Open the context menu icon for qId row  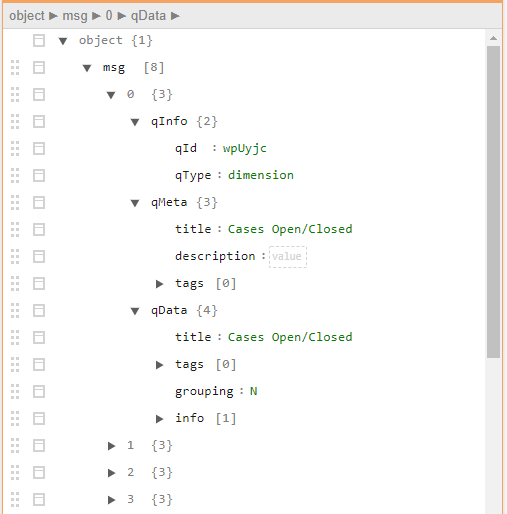pos(39,149)
